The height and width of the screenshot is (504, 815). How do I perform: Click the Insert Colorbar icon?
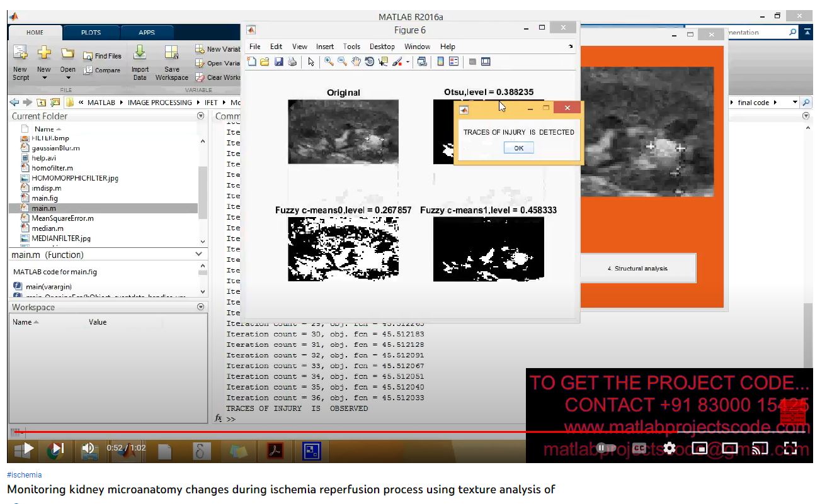pyautogui.click(x=440, y=62)
